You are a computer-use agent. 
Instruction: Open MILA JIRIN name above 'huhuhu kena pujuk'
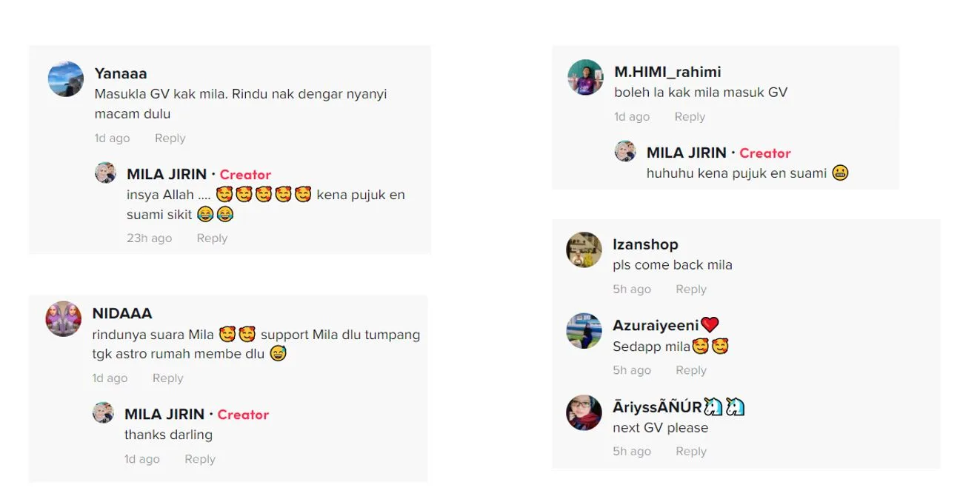click(687, 153)
